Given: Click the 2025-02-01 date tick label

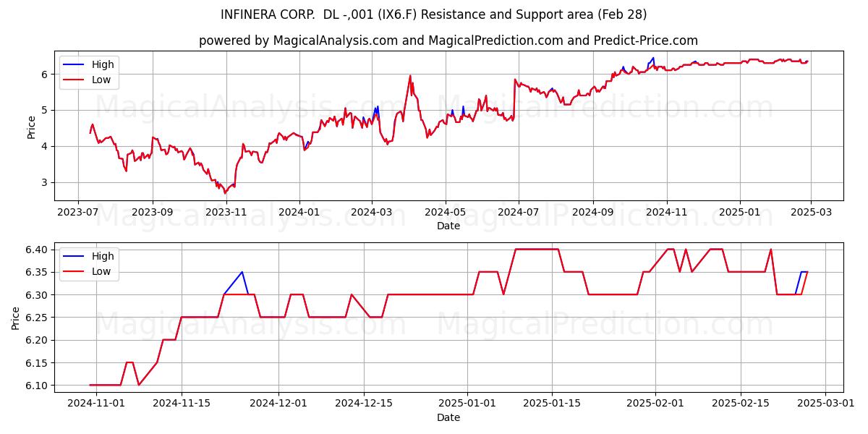Looking at the screenshot, I should point(656,404).
